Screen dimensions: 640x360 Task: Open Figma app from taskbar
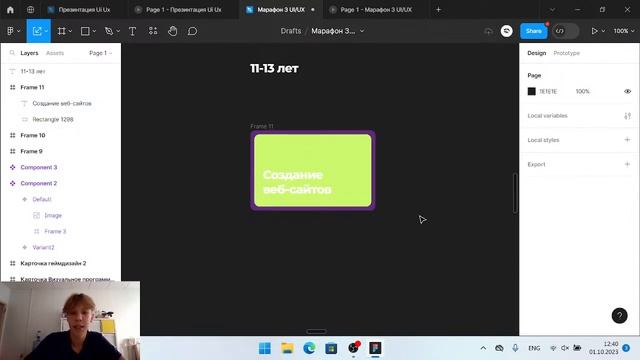[x=375, y=348]
